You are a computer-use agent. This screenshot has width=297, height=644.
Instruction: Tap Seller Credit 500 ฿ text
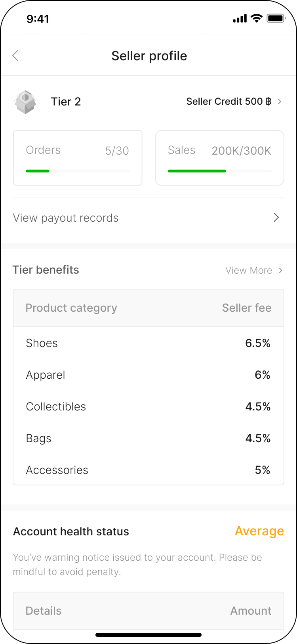(x=228, y=102)
